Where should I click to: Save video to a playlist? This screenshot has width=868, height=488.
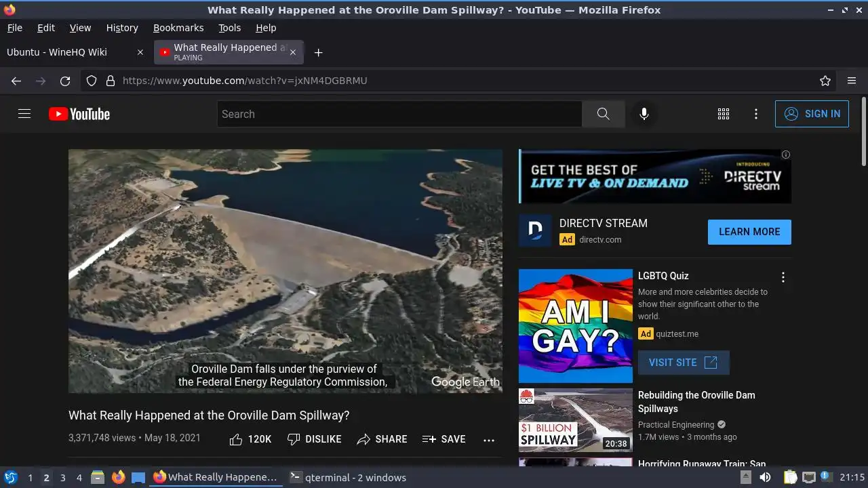[x=443, y=439]
